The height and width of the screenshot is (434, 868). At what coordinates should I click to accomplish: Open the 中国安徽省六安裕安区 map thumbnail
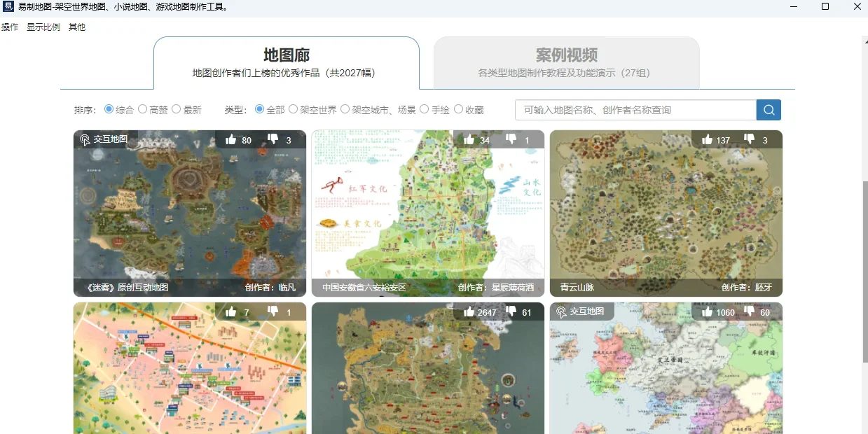click(x=428, y=213)
